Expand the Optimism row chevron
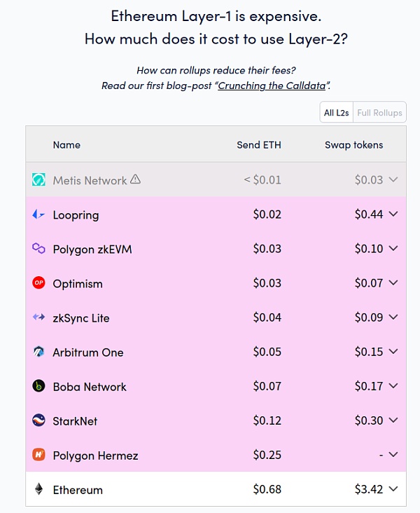 pyautogui.click(x=393, y=283)
